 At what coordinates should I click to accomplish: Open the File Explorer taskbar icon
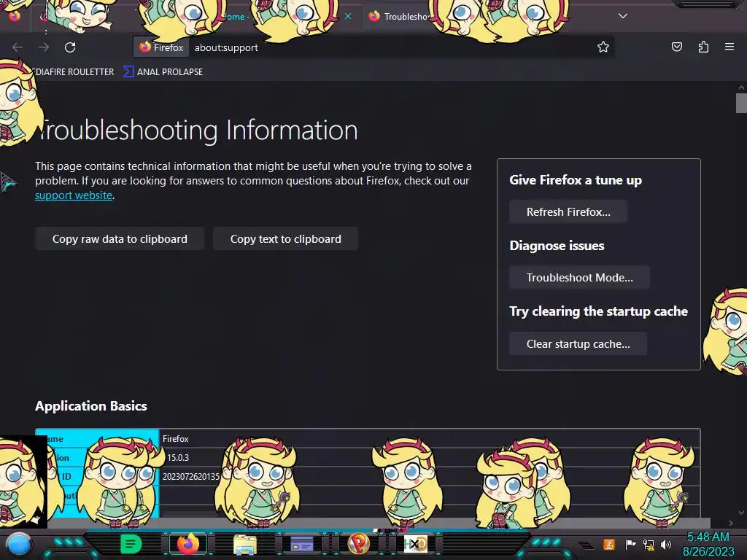(245, 544)
